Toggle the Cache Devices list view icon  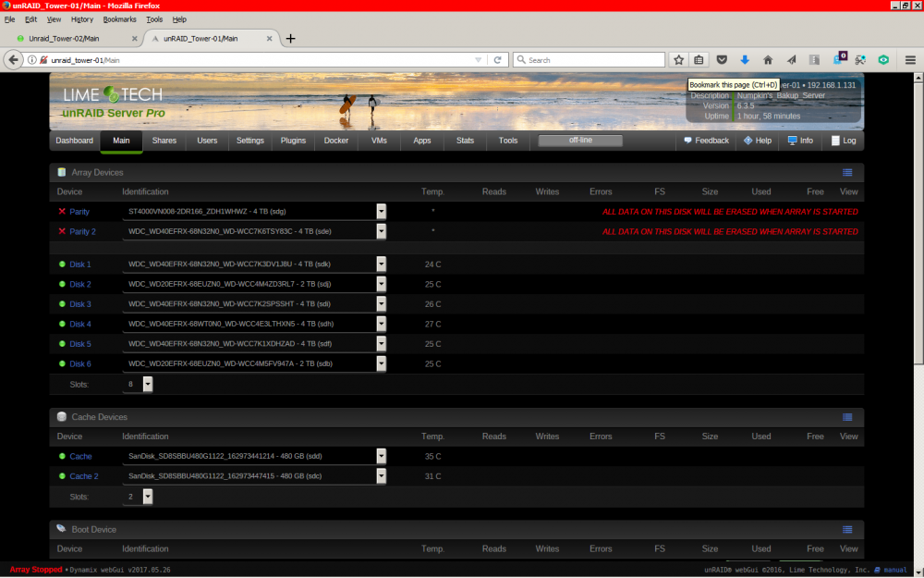[x=847, y=417]
